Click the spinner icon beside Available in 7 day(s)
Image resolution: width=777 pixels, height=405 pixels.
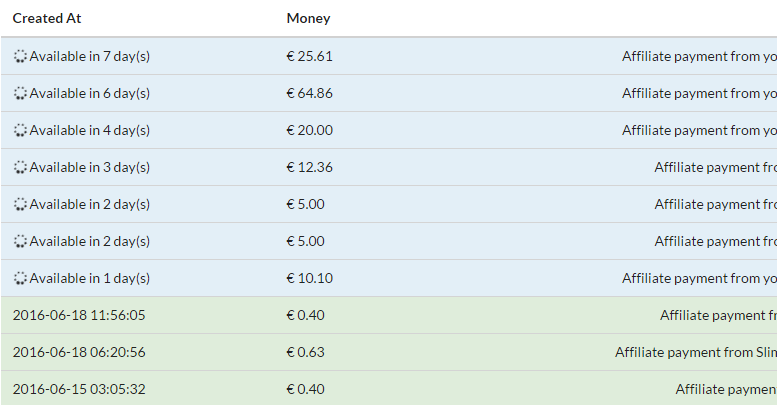click(20, 57)
